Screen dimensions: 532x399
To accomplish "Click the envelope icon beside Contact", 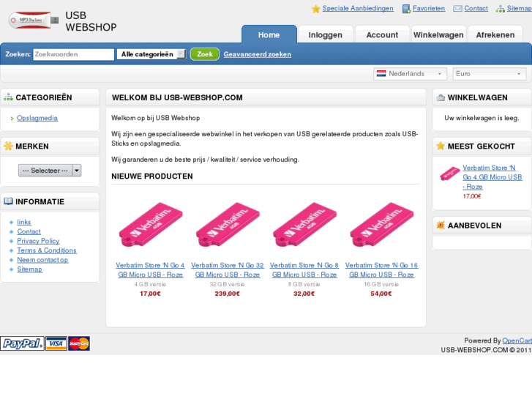I will coord(457,9).
